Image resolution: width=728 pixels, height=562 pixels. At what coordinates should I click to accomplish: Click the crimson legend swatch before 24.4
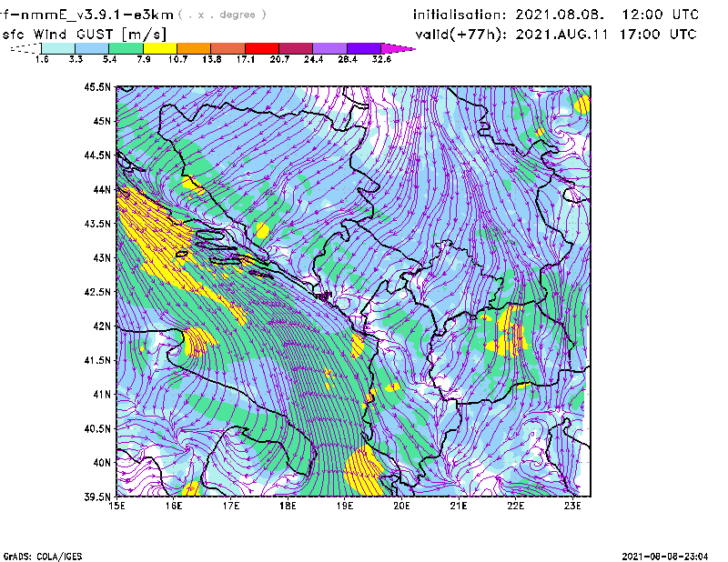[296, 48]
